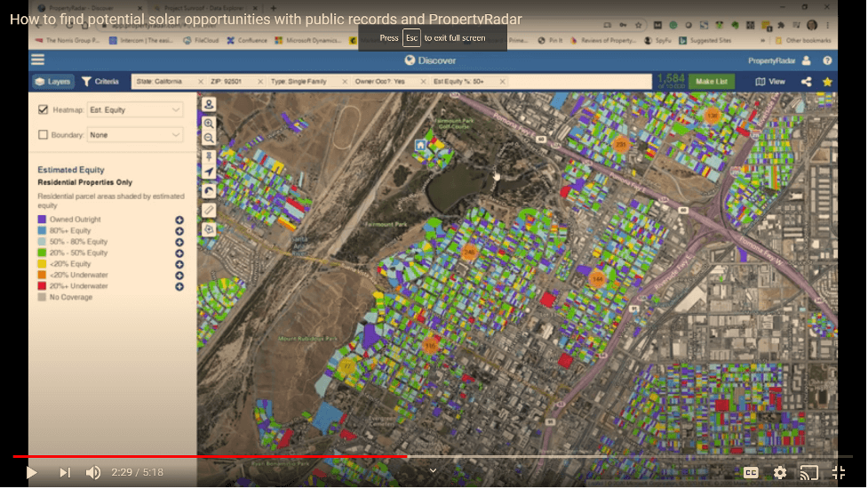
Task: Click the navigation arrow locate tool
Action: (209, 172)
